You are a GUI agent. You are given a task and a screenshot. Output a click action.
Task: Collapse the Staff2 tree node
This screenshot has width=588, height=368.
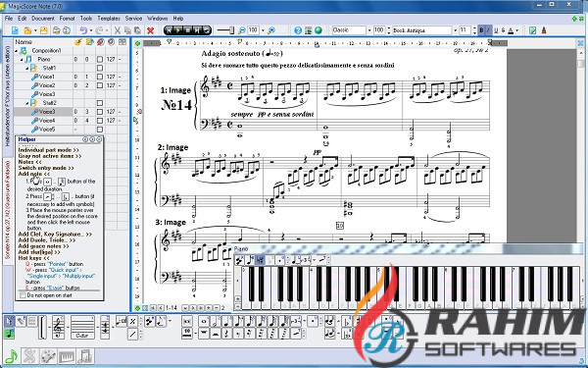[x=27, y=103]
